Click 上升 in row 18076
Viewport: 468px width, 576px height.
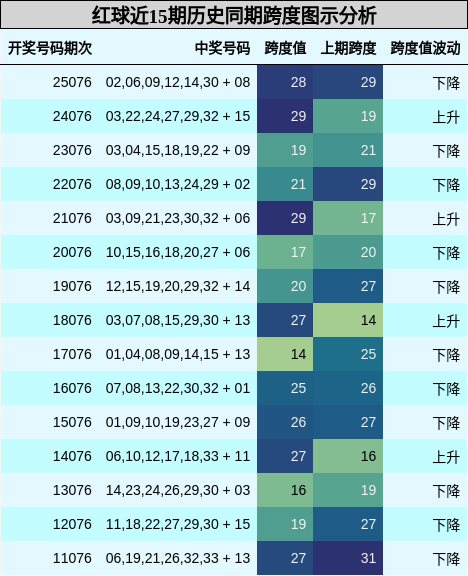(x=446, y=321)
